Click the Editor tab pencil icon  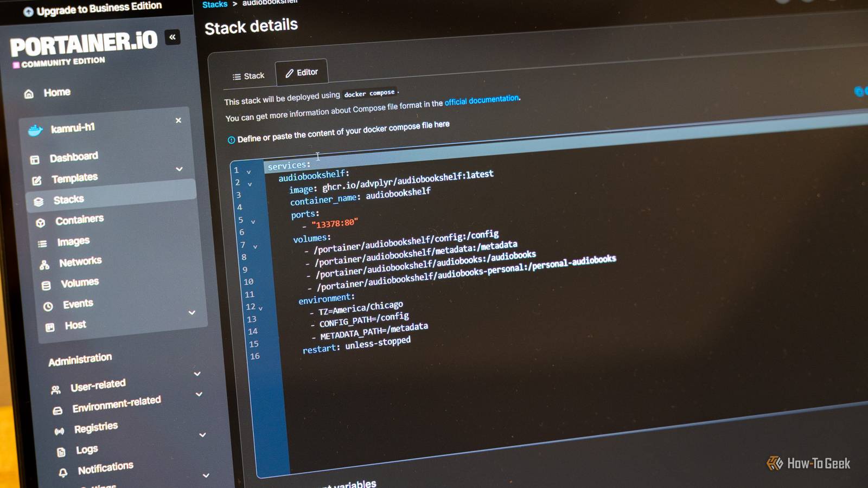tap(290, 73)
